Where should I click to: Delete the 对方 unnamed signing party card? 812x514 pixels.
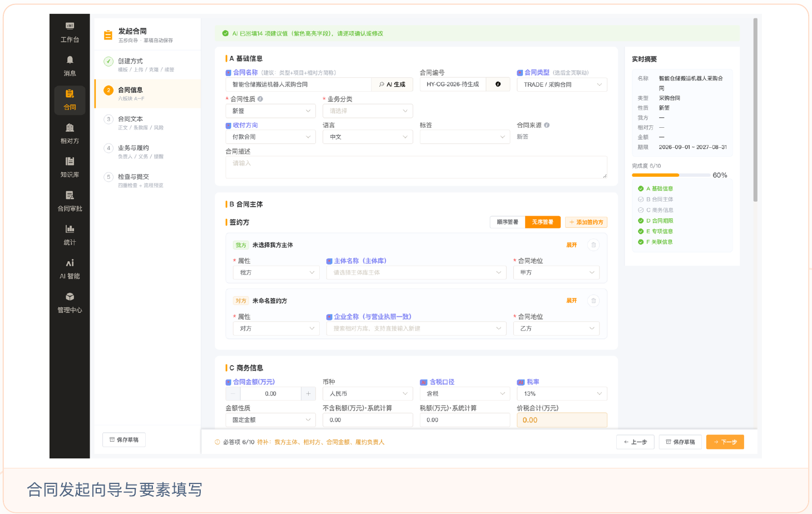tap(593, 301)
